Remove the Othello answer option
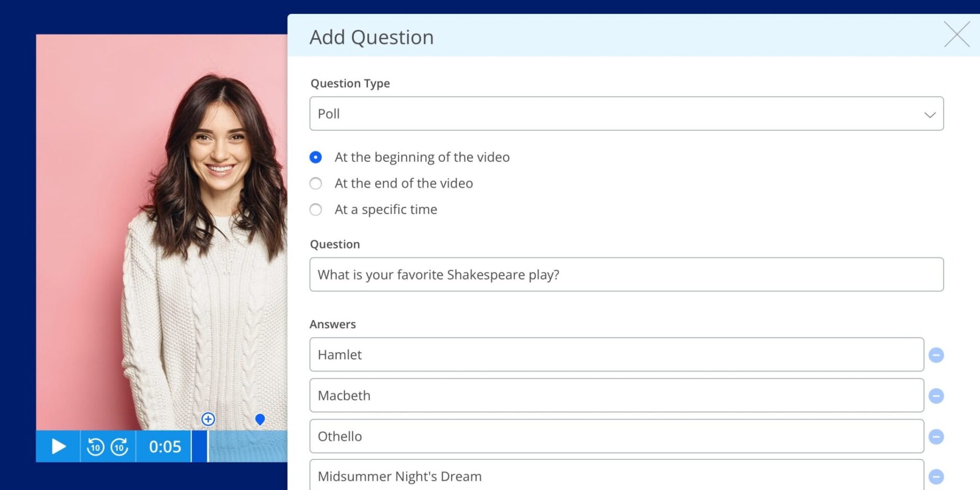Image resolution: width=980 pixels, height=490 pixels. [x=936, y=436]
